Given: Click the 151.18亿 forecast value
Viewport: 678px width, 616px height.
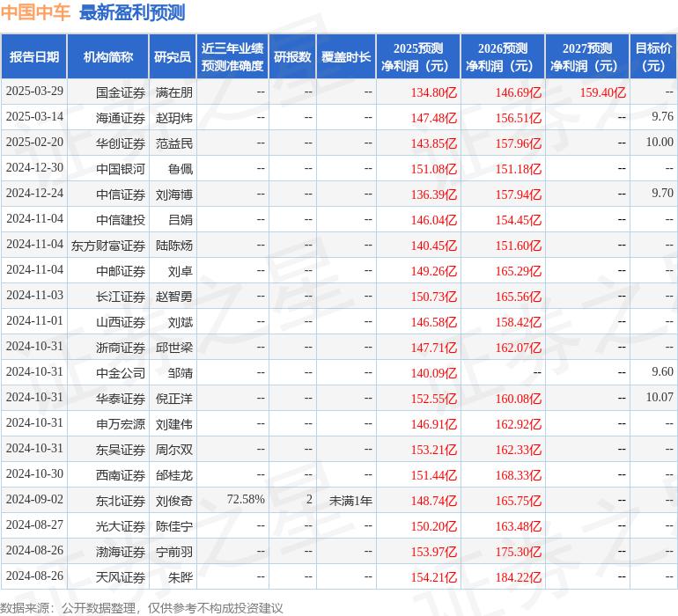Looking at the screenshot, I should click(519, 169).
